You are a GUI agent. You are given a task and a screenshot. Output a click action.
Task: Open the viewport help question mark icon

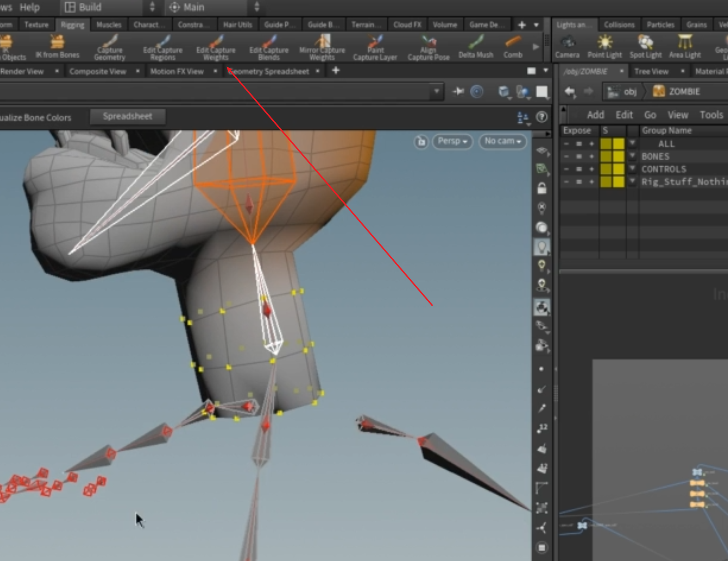coord(541,117)
